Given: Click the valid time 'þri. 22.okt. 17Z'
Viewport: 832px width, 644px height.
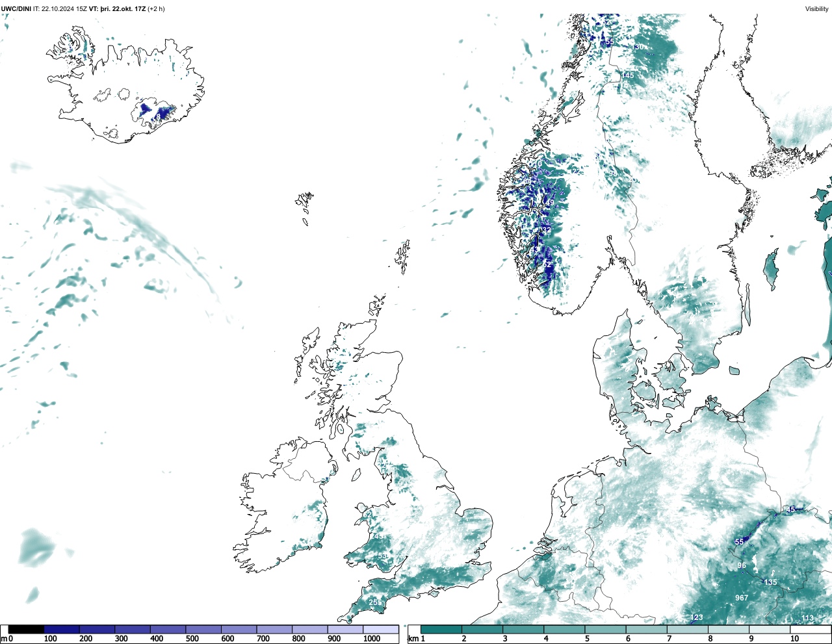Looking at the screenshot, I should [123, 9].
